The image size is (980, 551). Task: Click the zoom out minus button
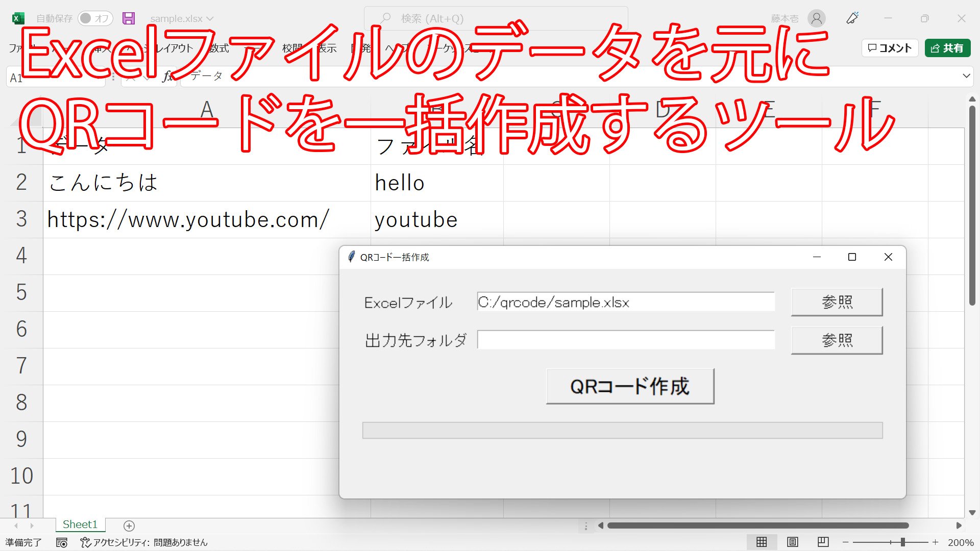pos(846,542)
